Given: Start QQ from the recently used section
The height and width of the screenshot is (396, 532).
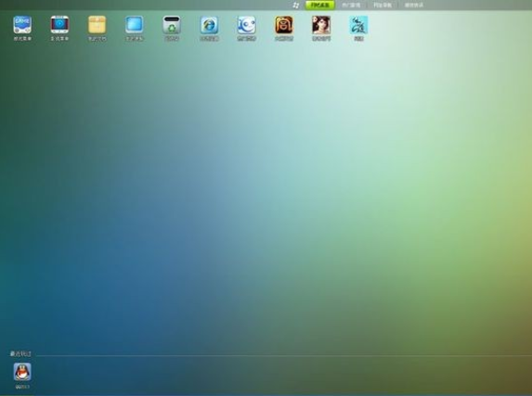Looking at the screenshot, I should [x=22, y=372].
